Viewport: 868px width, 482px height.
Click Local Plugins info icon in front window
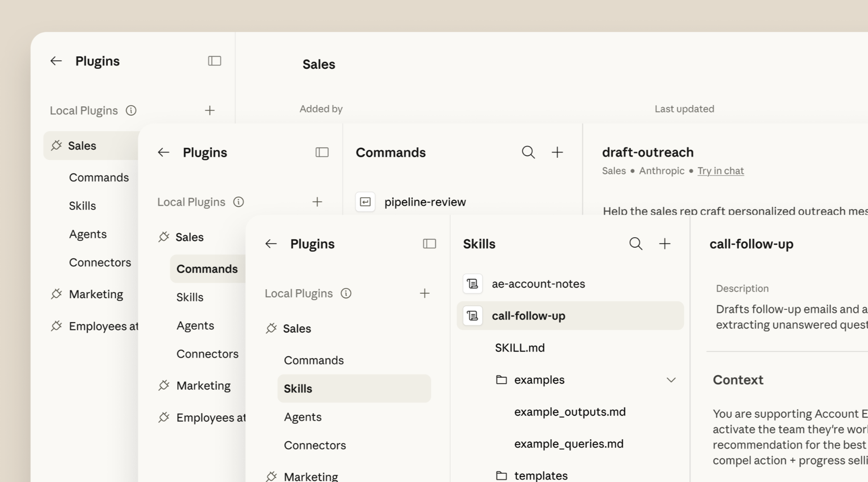coord(346,293)
